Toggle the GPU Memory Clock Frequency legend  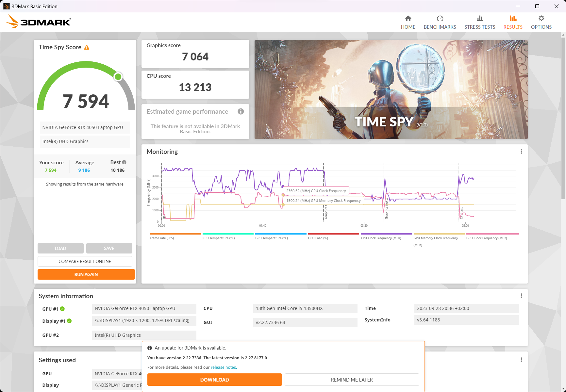[439, 240]
